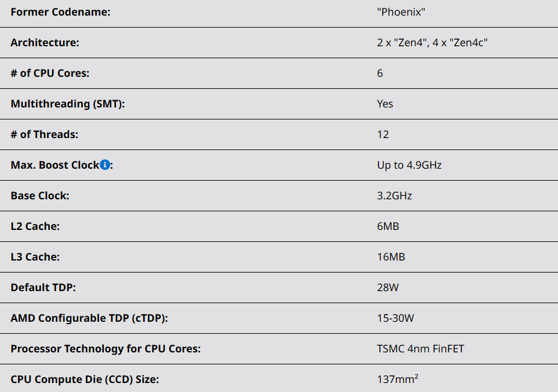Screen dimensions: 558x392
Task: Click the Multithreading (SMT) label
Action: pyautogui.click(x=68, y=104)
